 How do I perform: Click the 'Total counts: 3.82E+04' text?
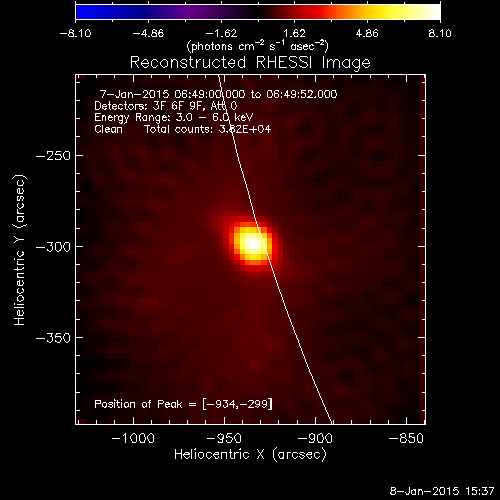click(x=208, y=129)
